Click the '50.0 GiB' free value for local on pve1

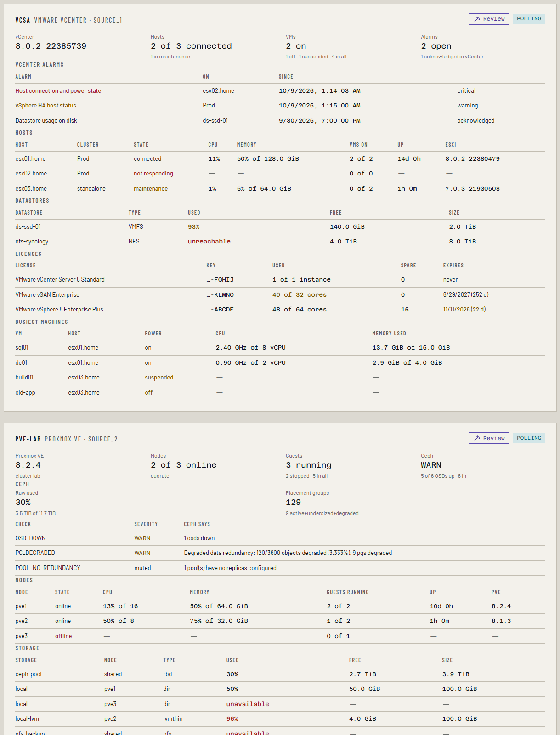tap(365, 689)
